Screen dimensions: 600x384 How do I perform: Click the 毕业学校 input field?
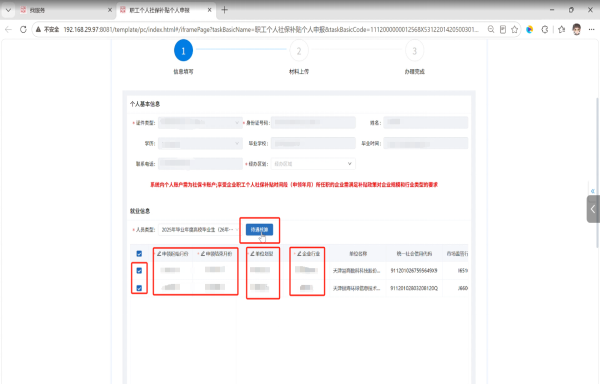[x=313, y=143]
